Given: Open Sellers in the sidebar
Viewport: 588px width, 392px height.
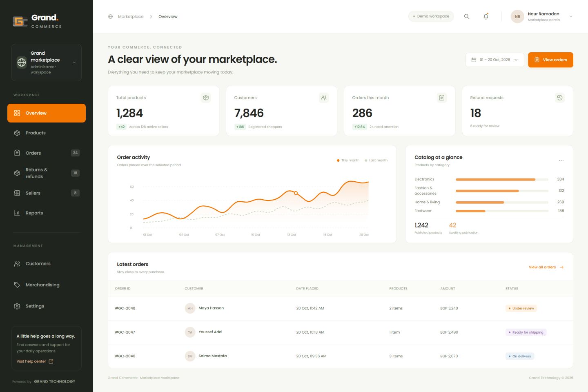Looking at the screenshot, I should [47, 193].
